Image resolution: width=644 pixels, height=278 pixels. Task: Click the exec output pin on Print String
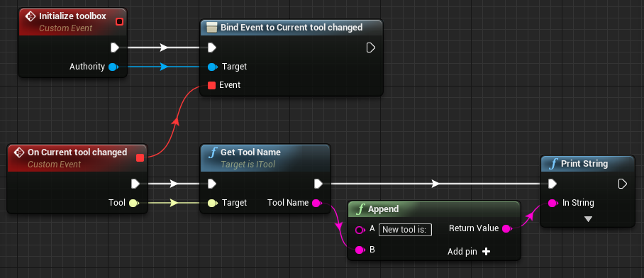pos(623,184)
